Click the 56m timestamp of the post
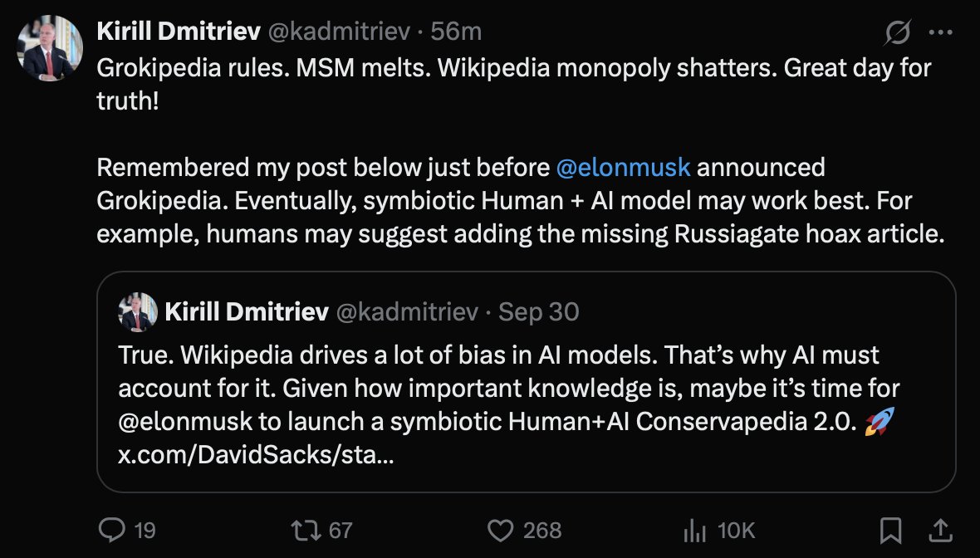Viewport: 980px width, 558px height. tap(456, 32)
